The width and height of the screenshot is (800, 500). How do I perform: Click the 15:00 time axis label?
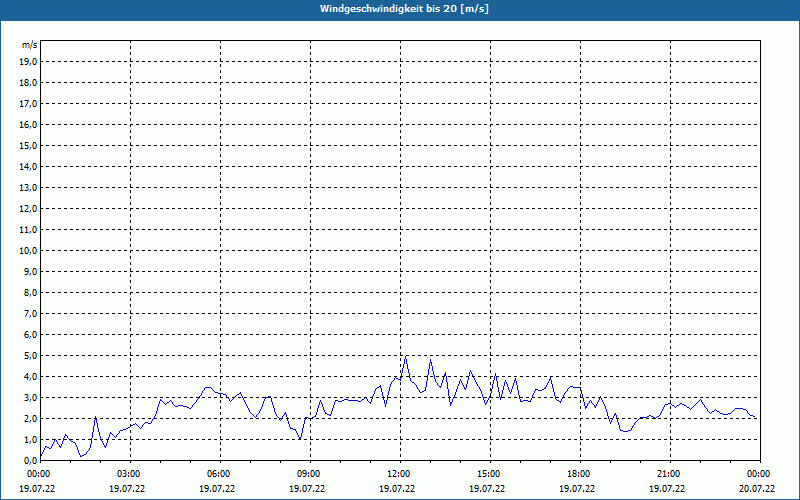coord(490,474)
